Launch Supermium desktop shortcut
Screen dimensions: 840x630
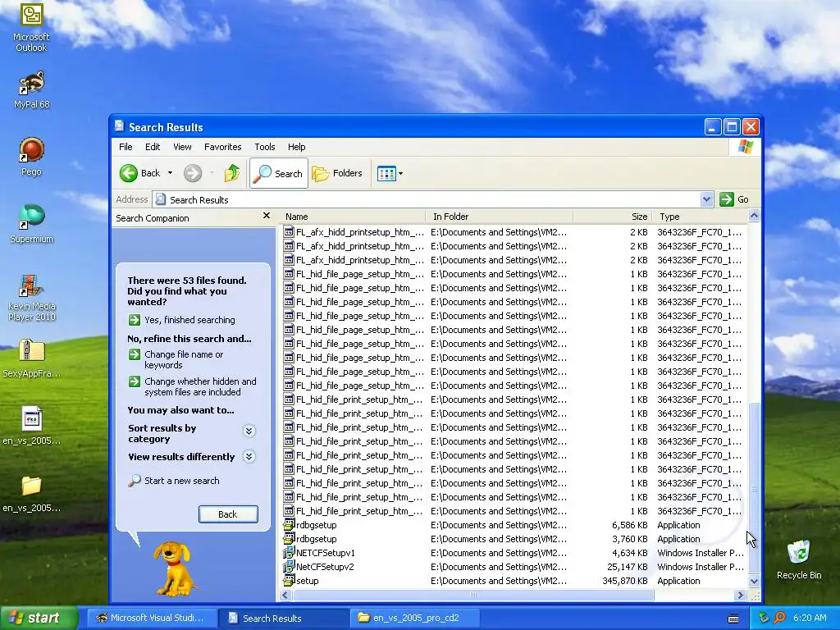pyautogui.click(x=31, y=223)
